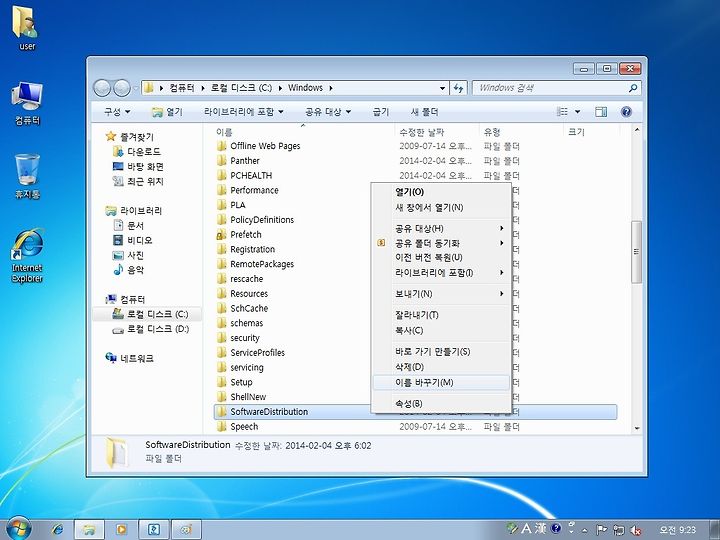Viewport: 720px width, 540px height.
Task: Select 바탕 화면 in favorites sidebar
Action: click(138, 166)
